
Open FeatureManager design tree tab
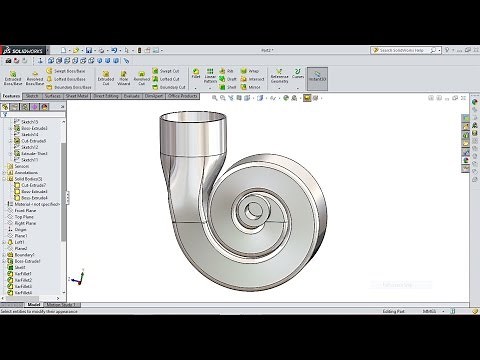point(5,107)
